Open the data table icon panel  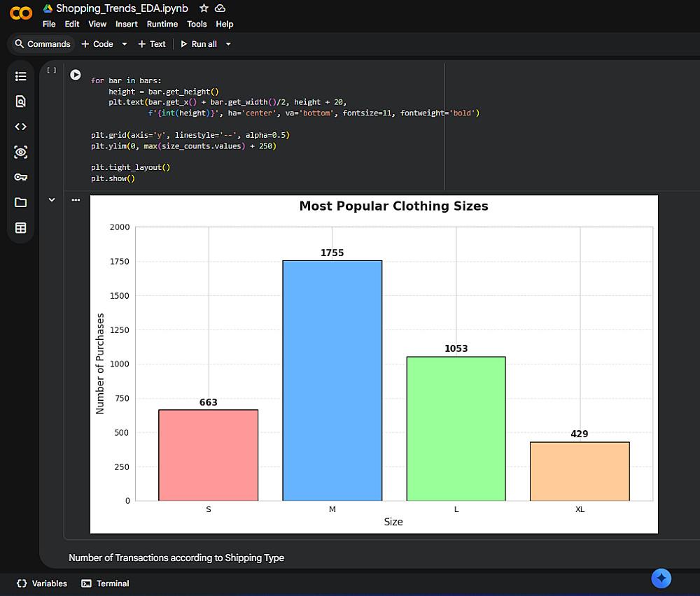pos(20,228)
